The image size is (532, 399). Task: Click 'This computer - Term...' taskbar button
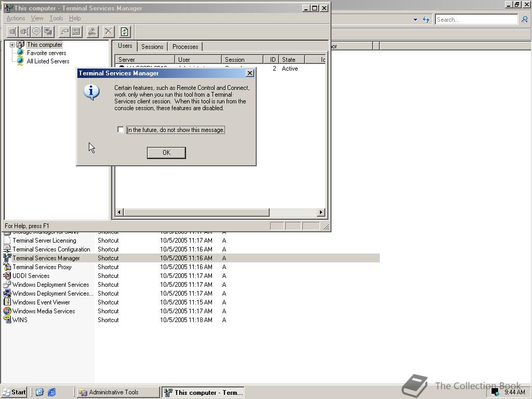203,392
